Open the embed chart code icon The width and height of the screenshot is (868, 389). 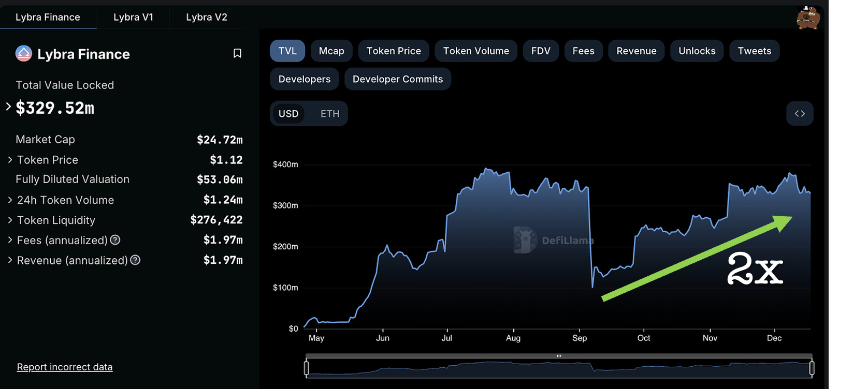[x=800, y=113]
